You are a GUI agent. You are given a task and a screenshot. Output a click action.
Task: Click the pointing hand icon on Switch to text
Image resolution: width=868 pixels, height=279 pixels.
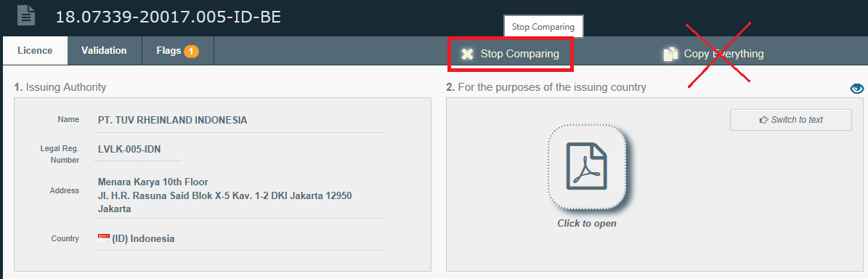(x=764, y=120)
